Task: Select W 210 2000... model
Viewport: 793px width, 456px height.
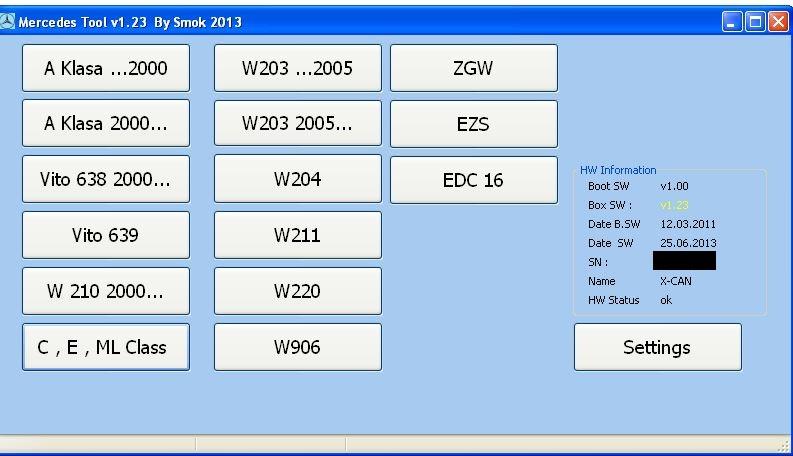Action: (106, 291)
